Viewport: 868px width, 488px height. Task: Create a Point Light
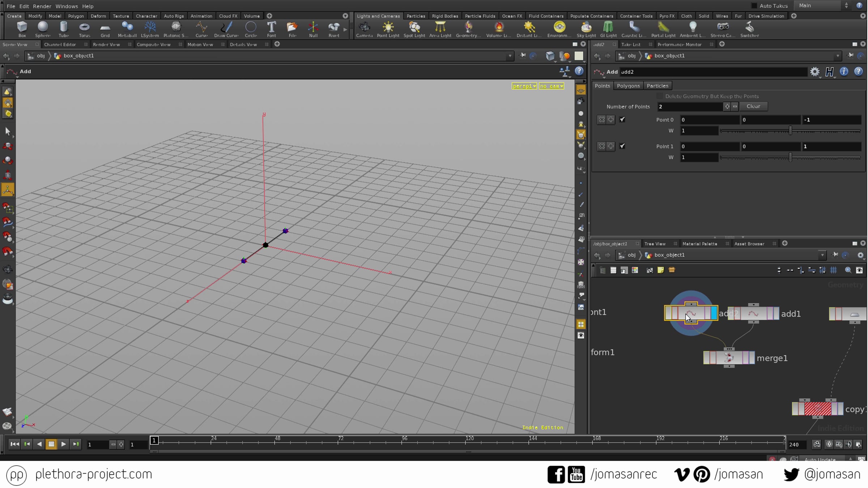pos(388,29)
